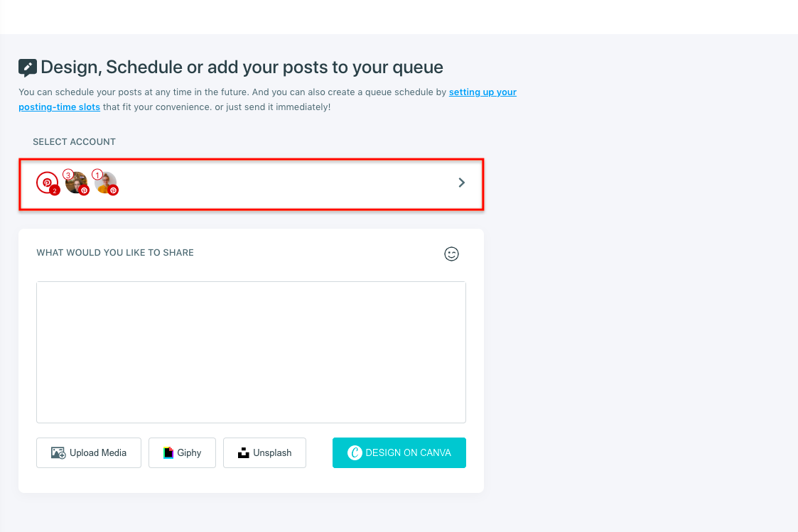Open the emoji picker smiley icon
The image size is (798, 532).
[x=452, y=254]
